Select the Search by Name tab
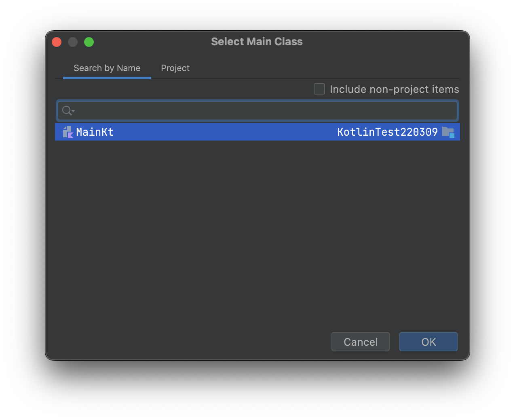Image resolution: width=515 pixels, height=420 pixels. (107, 68)
